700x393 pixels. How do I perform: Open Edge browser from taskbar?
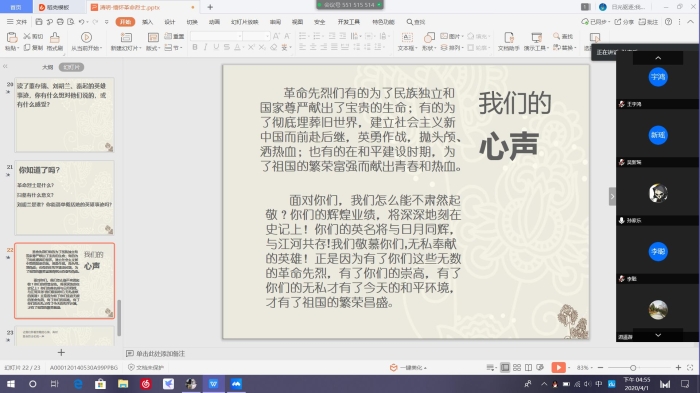point(78,384)
